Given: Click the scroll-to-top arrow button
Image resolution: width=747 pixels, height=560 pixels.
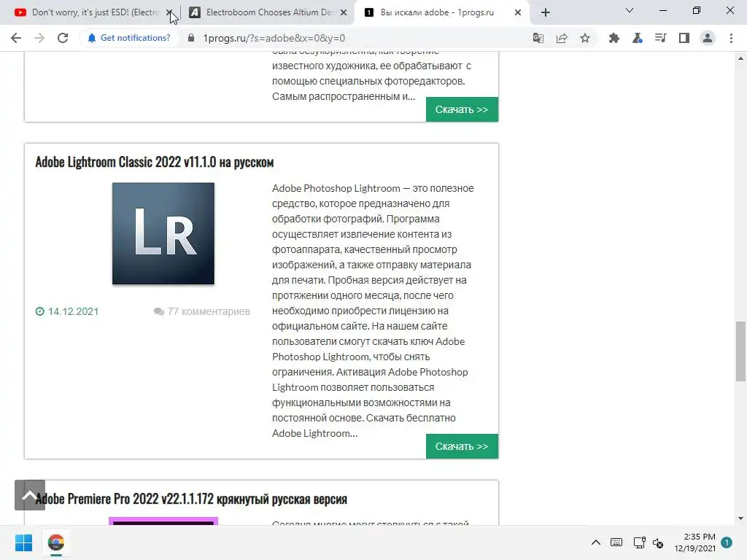Looking at the screenshot, I should pos(29,495).
